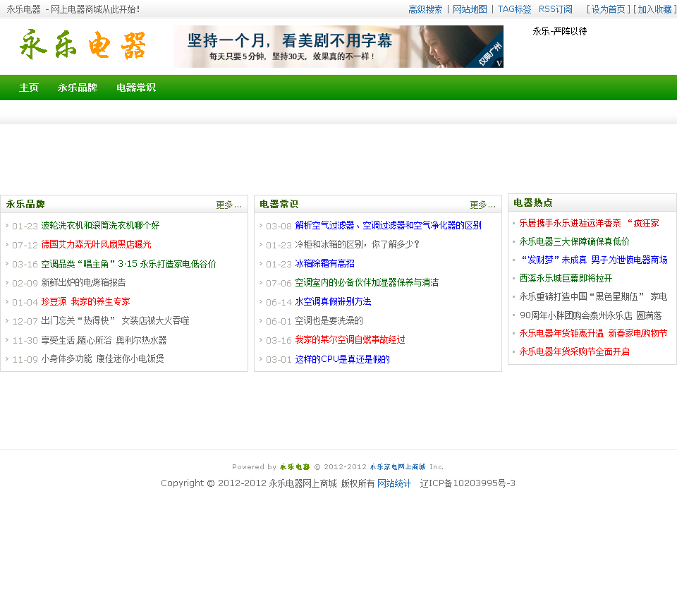Screen dimensions: 677x616
Task: Click the 电器常识 panel heading
Action: (x=279, y=204)
